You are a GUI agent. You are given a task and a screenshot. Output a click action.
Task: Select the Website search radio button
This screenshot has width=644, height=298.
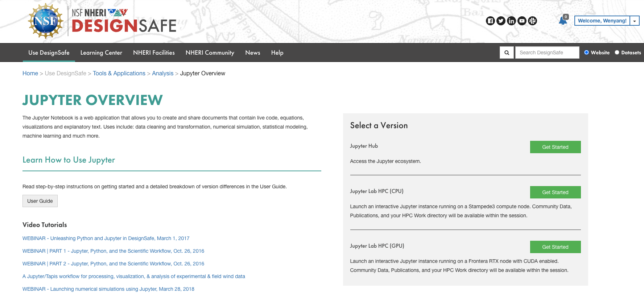(x=586, y=53)
